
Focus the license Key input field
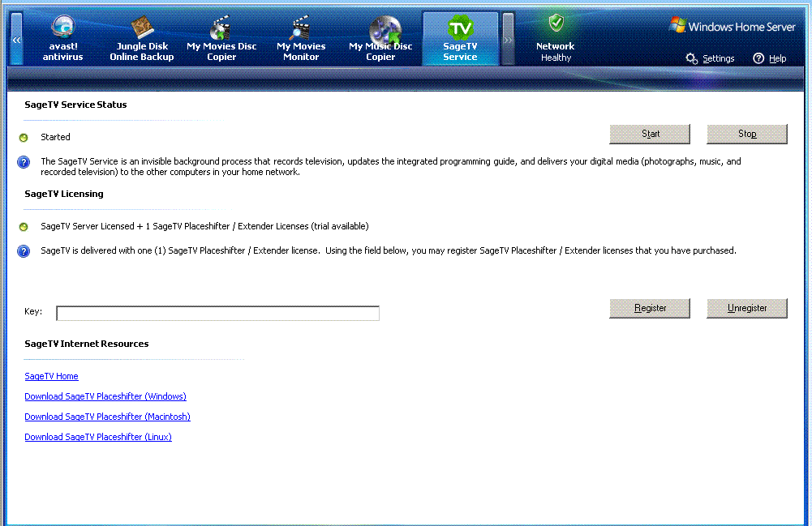(x=217, y=313)
